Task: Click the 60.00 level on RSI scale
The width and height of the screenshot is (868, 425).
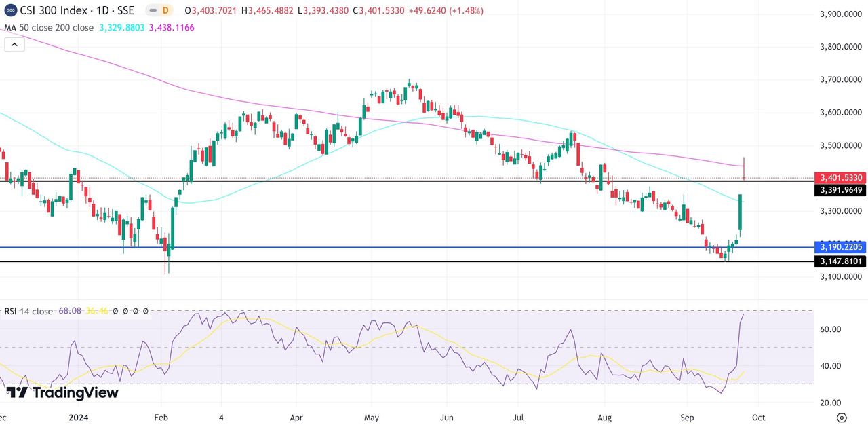Action: [830, 329]
